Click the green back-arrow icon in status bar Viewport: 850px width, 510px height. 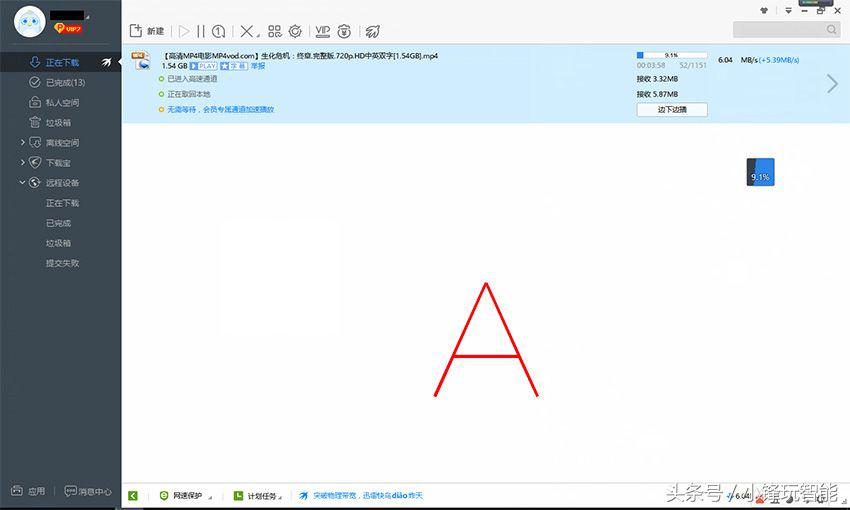coord(133,495)
